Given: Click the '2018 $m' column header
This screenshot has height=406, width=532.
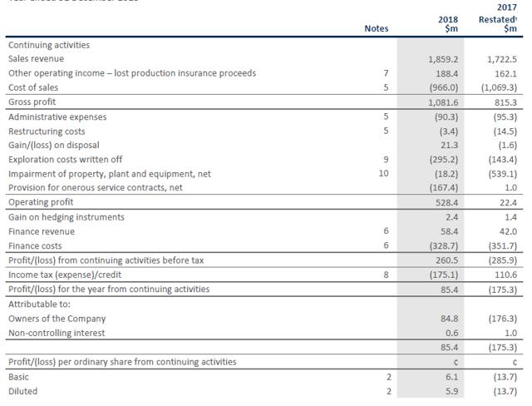Looking at the screenshot, I should pyautogui.click(x=448, y=24).
